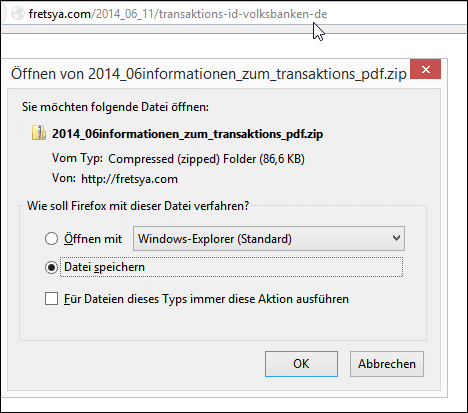468x413 pixels.
Task: Click the Compressed (zipped) Folder type text
Action: tap(206, 159)
